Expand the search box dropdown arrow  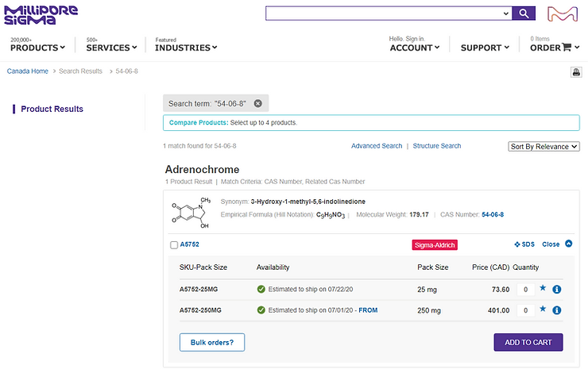point(506,13)
